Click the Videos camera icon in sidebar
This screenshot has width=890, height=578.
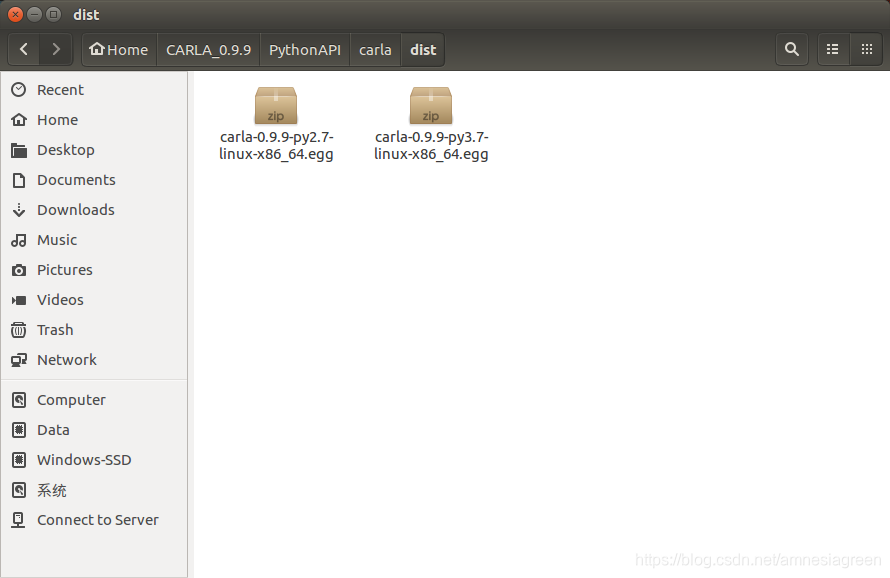(x=19, y=300)
